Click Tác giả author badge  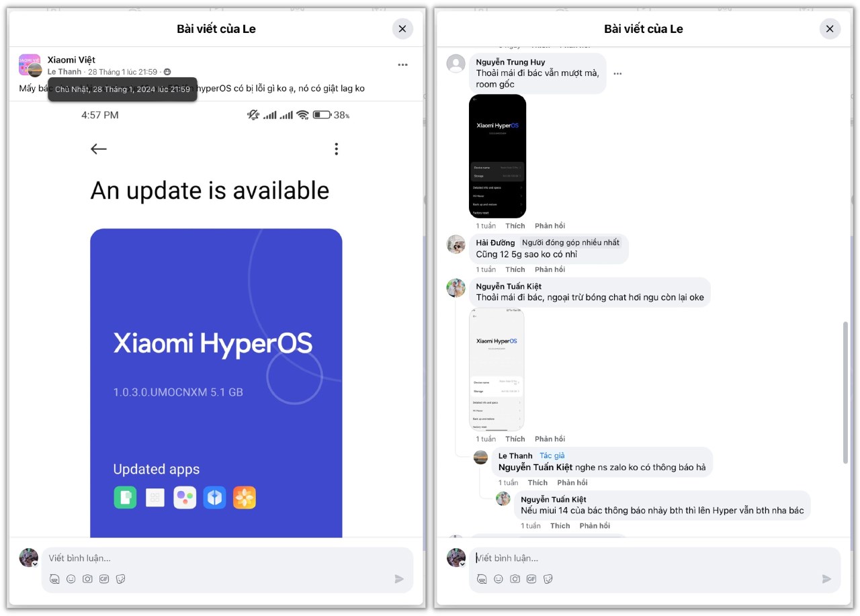point(552,455)
